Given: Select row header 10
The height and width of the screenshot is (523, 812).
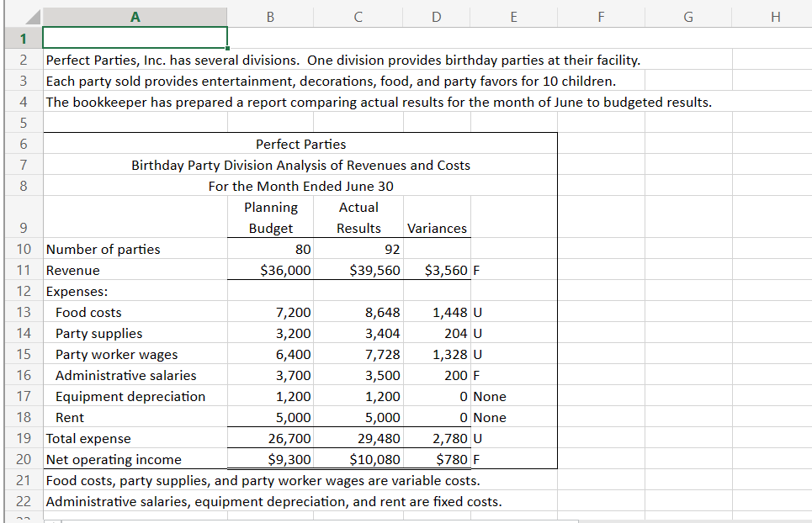Looking at the screenshot, I should pyautogui.click(x=23, y=249).
